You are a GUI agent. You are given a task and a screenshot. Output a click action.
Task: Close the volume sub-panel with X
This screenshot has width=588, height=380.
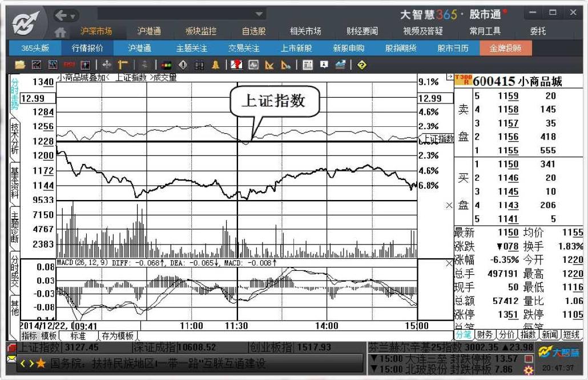click(449, 205)
